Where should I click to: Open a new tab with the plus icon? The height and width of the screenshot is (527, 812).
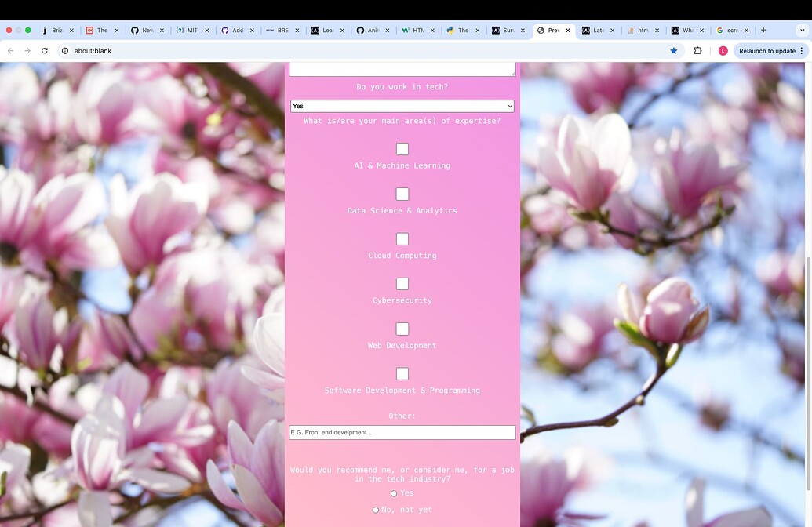click(763, 30)
